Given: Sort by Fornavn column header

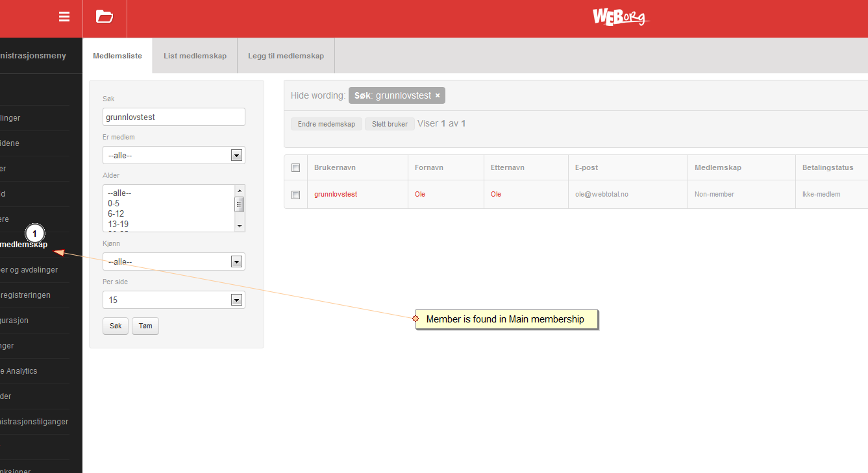Looking at the screenshot, I should [429, 167].
